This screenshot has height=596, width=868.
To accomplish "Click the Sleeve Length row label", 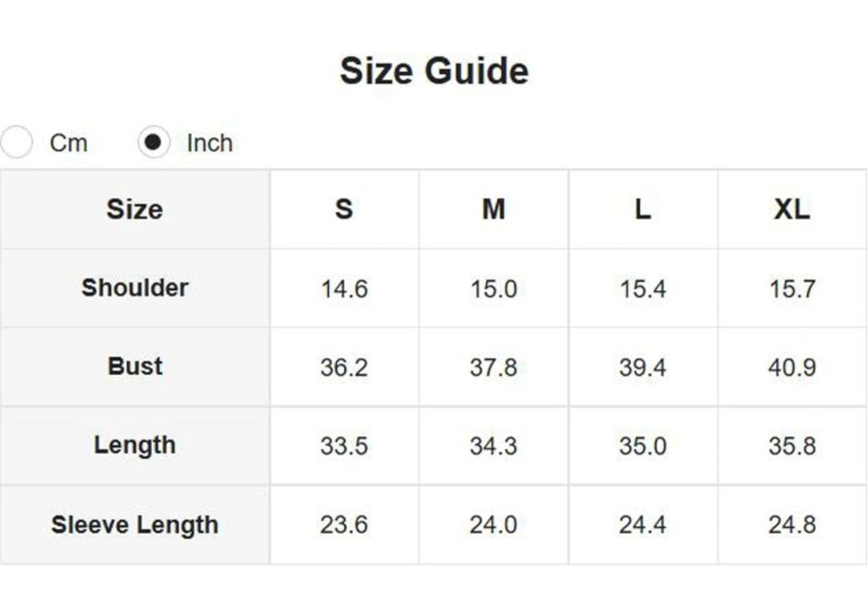I will tap(134, 525).
